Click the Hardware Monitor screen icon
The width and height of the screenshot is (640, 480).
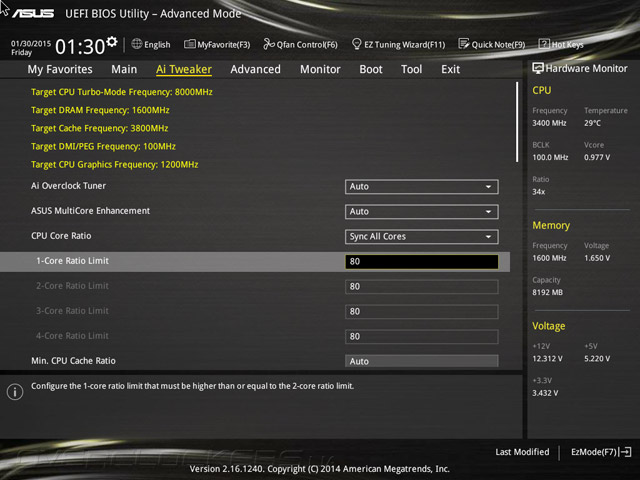(538, 68)
